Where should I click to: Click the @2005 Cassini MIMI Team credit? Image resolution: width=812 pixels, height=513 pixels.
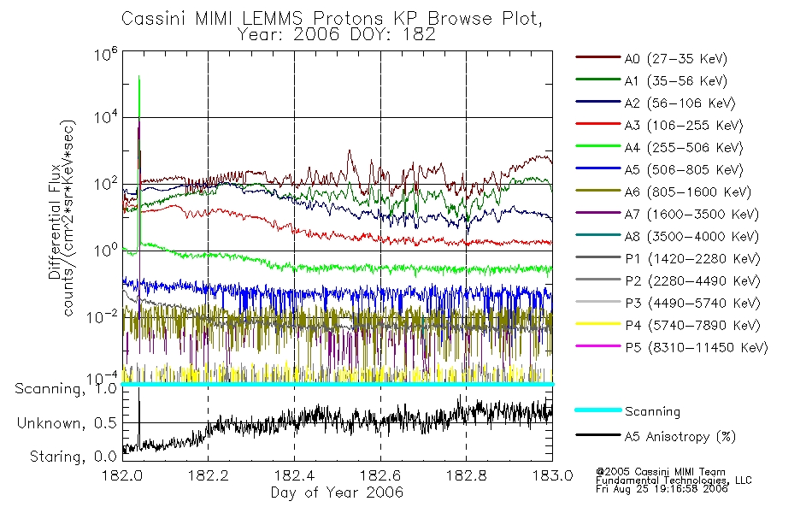[661, 472]
